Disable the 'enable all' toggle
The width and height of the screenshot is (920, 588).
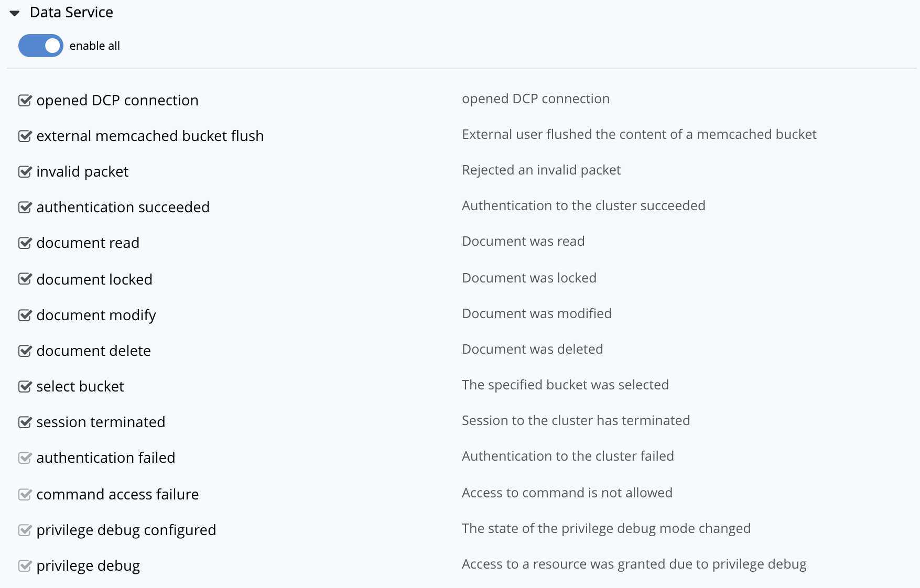point(40,46)
